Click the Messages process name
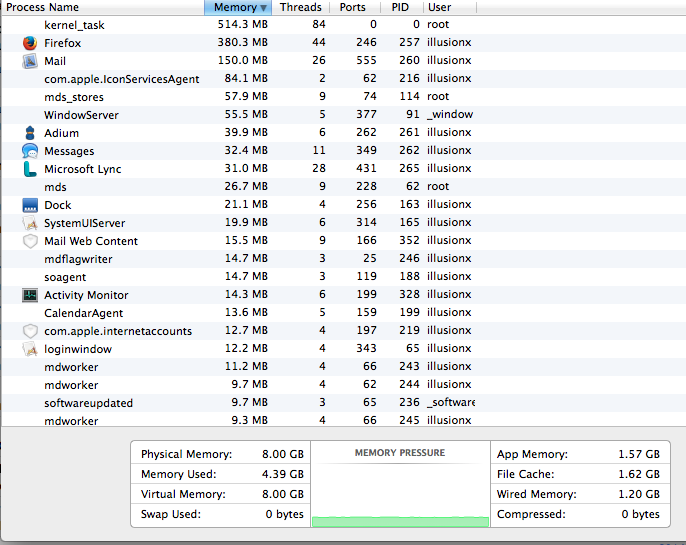Screen dimensions: 686x545 69,151
